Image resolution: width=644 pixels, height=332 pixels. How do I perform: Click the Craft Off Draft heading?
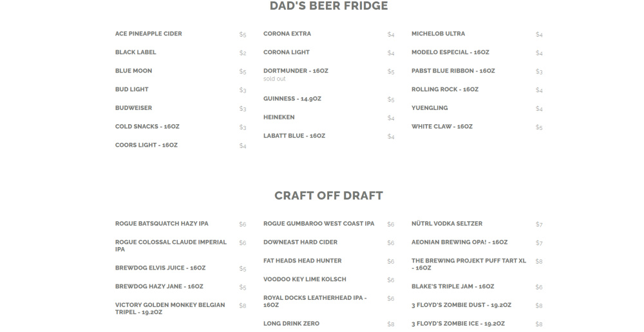pos(328,196)
